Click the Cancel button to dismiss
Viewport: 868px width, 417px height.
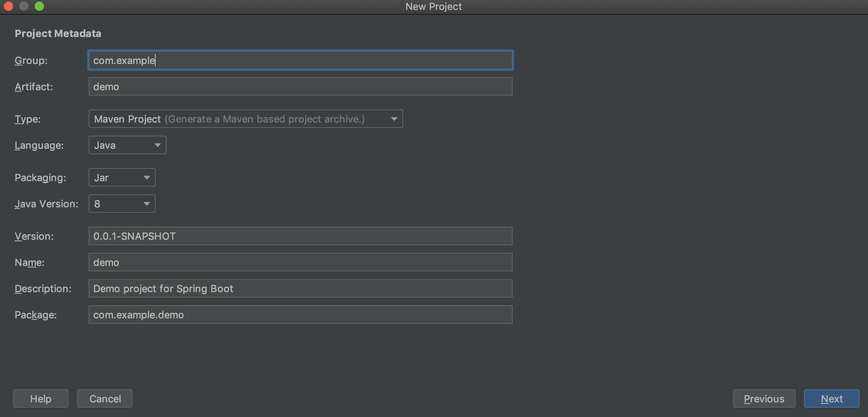(x=105, y=399)
